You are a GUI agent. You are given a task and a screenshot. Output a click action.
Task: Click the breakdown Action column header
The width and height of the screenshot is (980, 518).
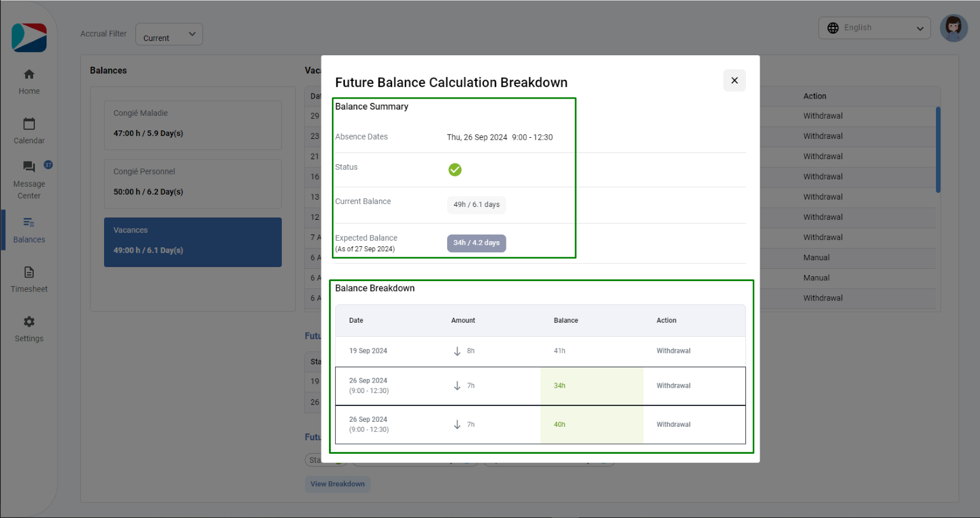point(666,321)
